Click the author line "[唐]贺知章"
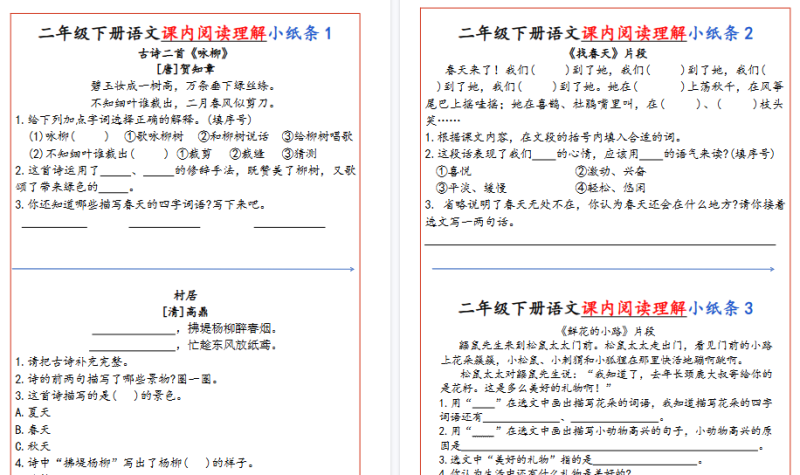 click(185, 69)
